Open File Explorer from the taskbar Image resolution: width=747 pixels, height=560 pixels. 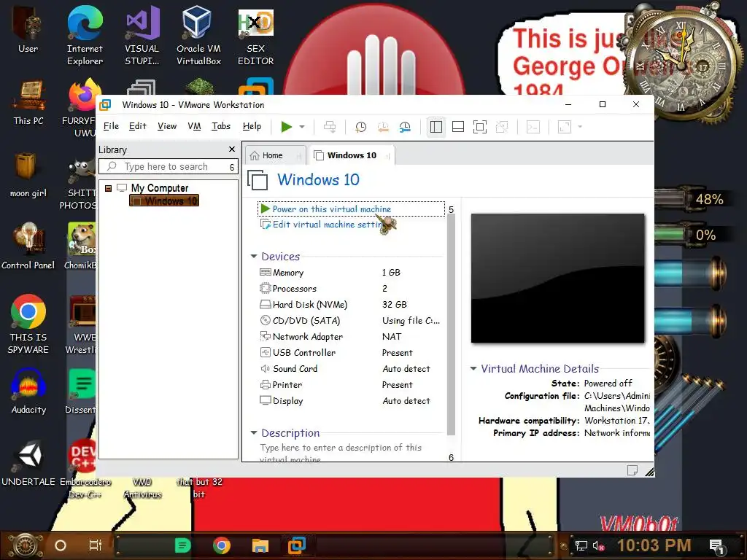point(260,545)
